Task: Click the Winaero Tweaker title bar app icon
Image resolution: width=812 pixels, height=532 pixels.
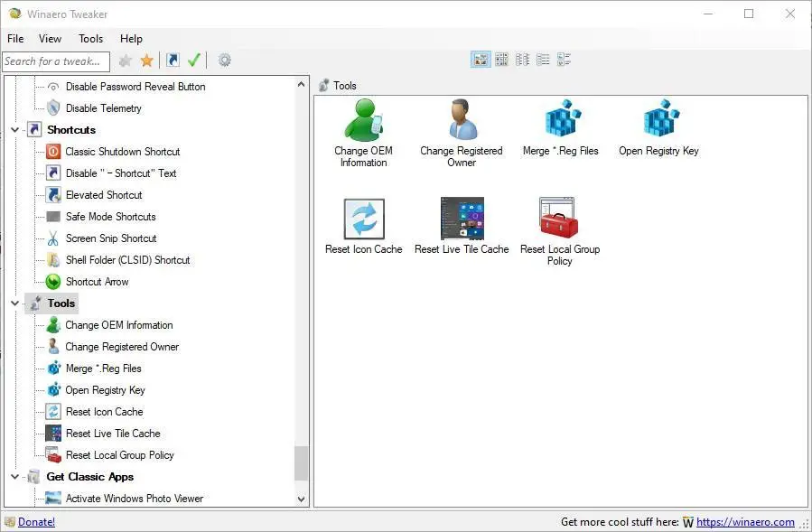Action: (14, 14)
